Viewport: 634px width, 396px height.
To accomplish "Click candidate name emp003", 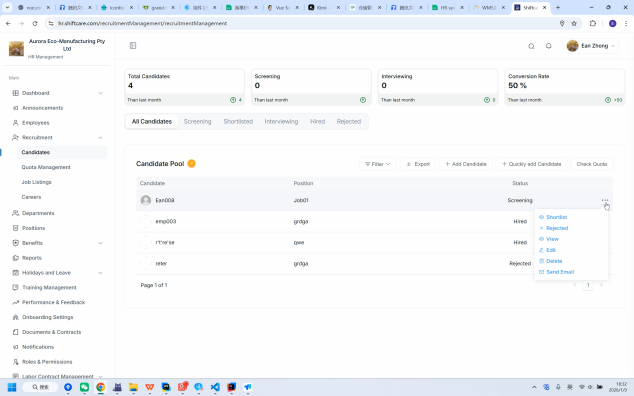I will [x=166, y=221].
